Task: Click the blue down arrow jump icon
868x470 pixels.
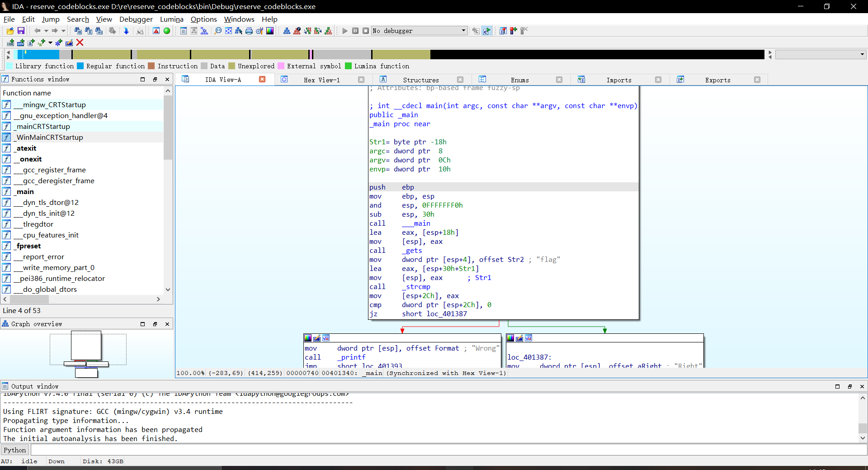Action: [126, 31]
